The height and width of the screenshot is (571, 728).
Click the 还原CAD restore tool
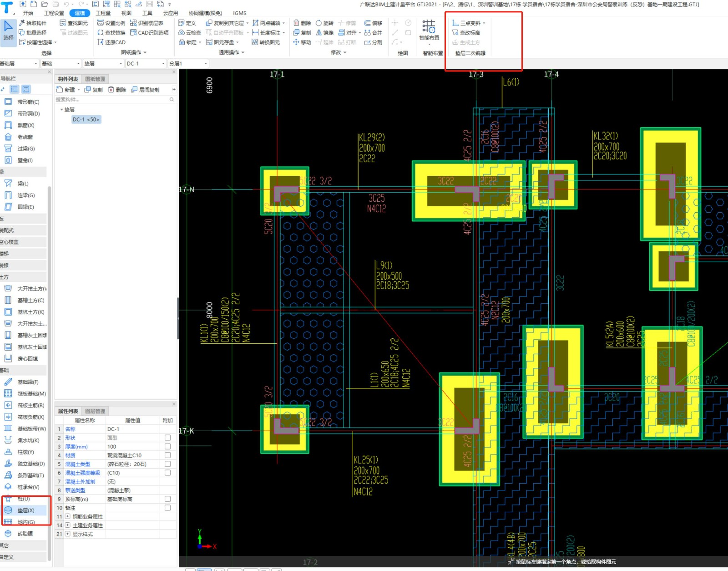click(111, 42)
